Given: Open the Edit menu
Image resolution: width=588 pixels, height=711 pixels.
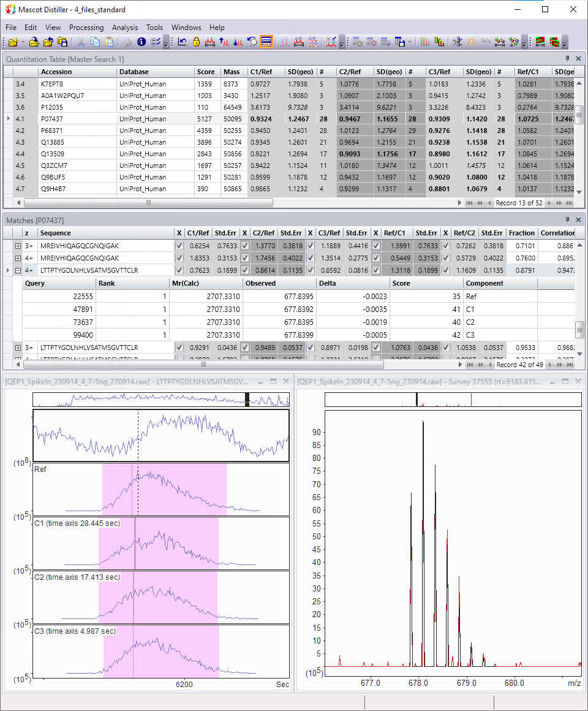Looking at the screenshot, I should pyautogui.click(x=31, y=28).
